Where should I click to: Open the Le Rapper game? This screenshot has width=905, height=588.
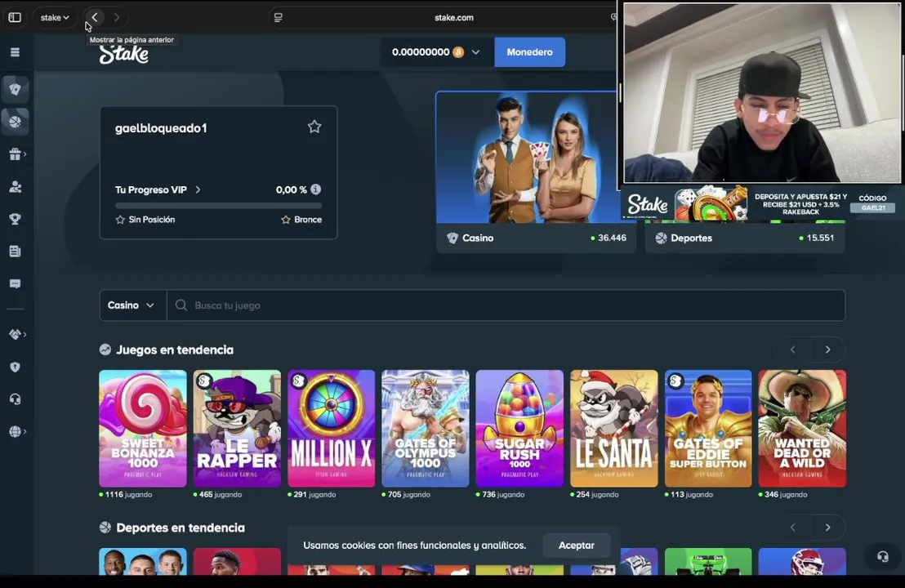tap(237, 428)
